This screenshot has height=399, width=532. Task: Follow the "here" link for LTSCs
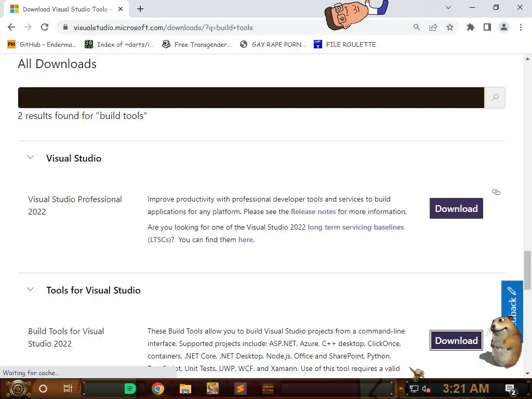click(246, 240)
